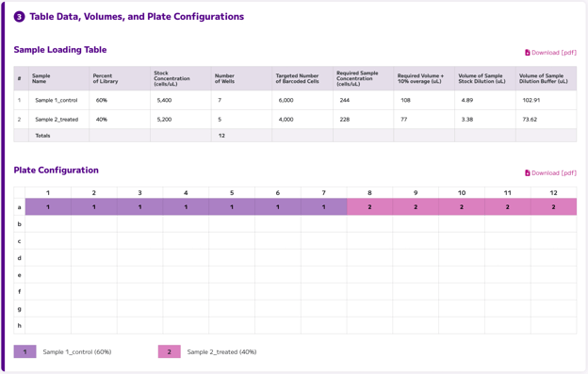Click the plate column 10 header
This screenshot has width=588, height=374.
tap(462, 192)
